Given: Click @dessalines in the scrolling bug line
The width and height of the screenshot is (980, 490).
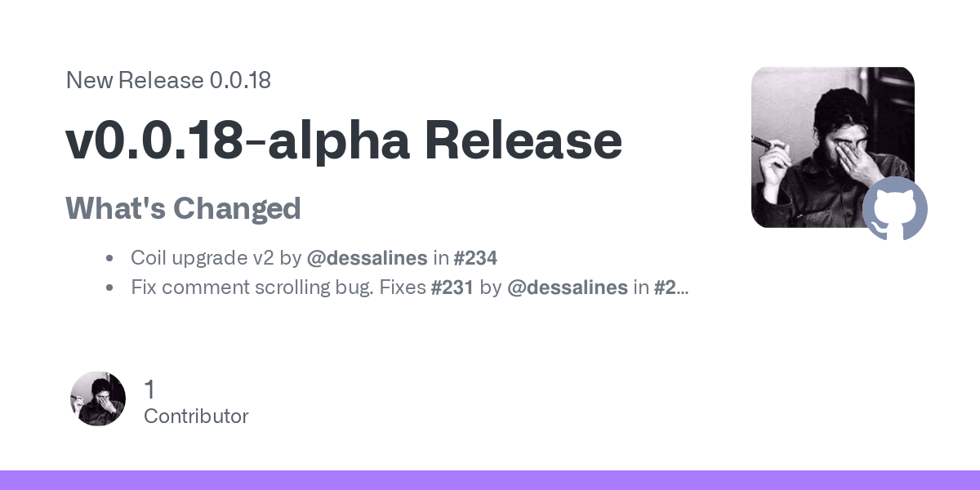Looking at the screenshot, I should click(x=568, y=287).
